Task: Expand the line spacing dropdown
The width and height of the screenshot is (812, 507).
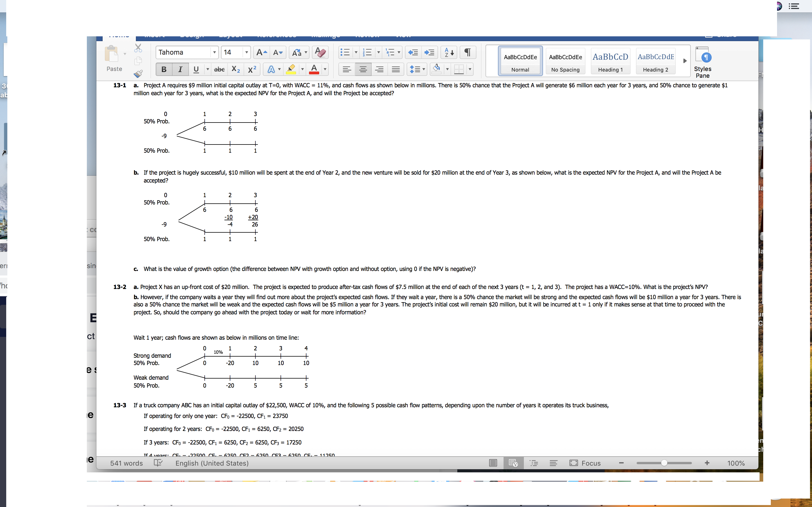Action: [424, 69]
